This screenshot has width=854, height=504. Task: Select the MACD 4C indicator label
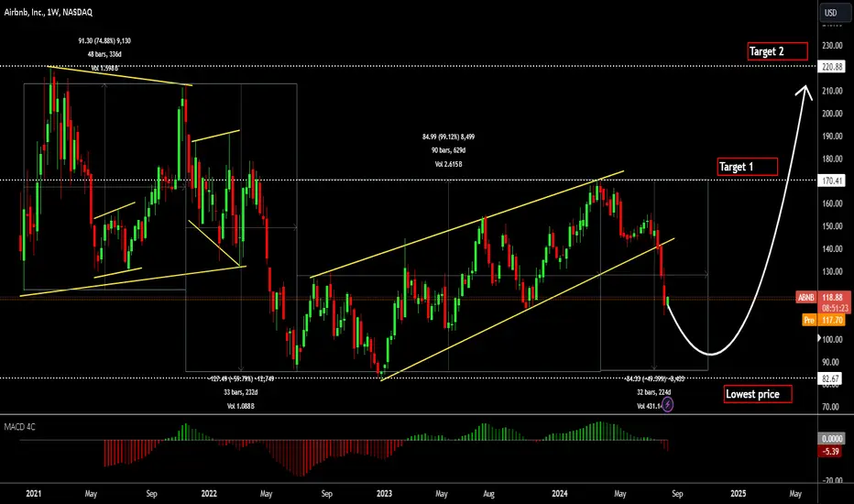click(19, 427)
